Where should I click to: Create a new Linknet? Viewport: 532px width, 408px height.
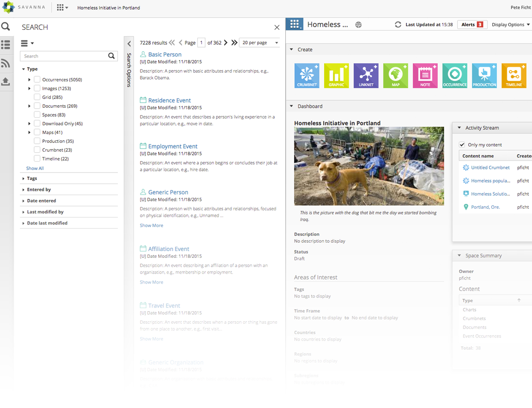point(366,75)
